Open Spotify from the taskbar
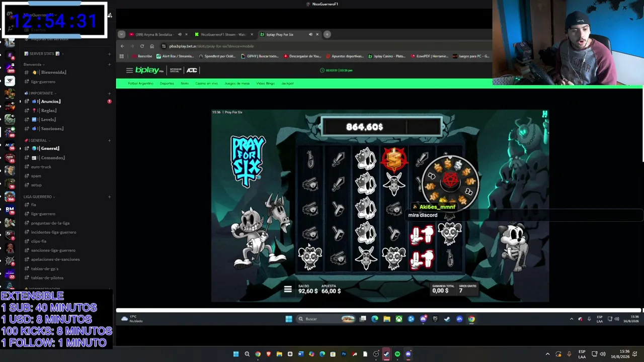Screen dimensions: 644x362 tap(397, 354)
